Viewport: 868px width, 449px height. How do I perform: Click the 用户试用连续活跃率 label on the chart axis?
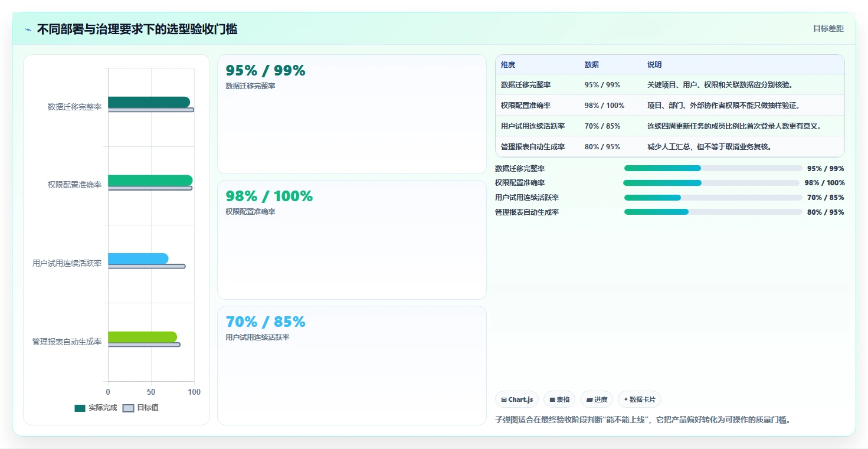click(x=67, y=263)
